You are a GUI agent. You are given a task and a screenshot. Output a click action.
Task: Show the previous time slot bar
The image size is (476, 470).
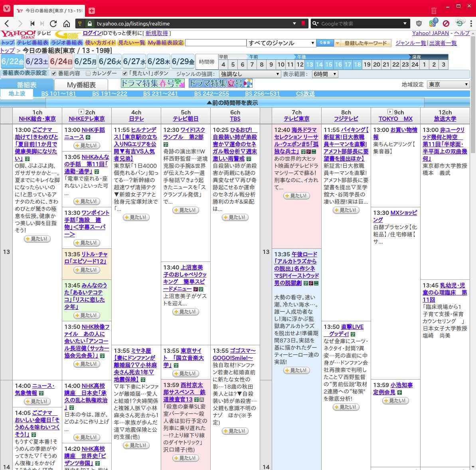(x=235, y=103)
